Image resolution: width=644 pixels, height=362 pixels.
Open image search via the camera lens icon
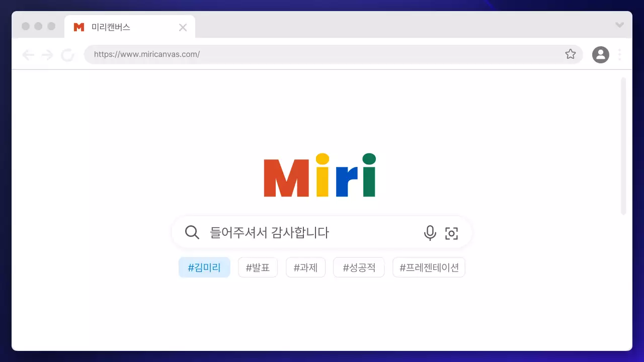click(x=451, y=233)
